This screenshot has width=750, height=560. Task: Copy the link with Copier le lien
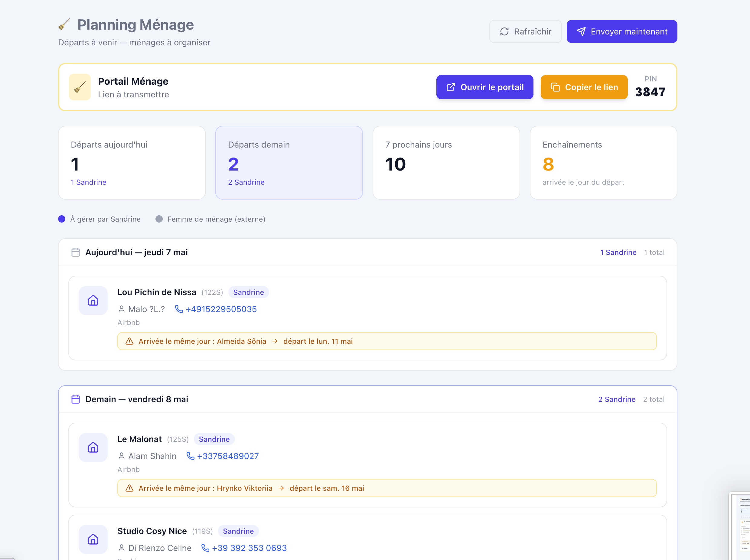tap(584, 87)
